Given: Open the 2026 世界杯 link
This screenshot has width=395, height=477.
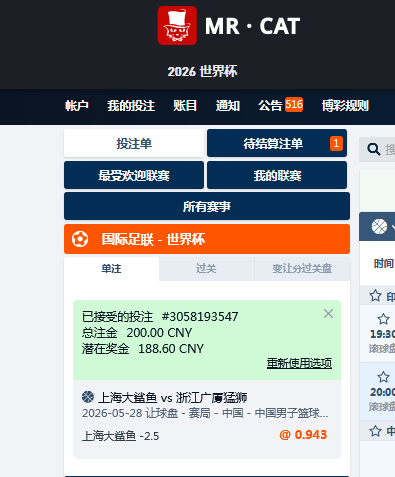Looking at the screenshot, I should (x=202, y=72).
